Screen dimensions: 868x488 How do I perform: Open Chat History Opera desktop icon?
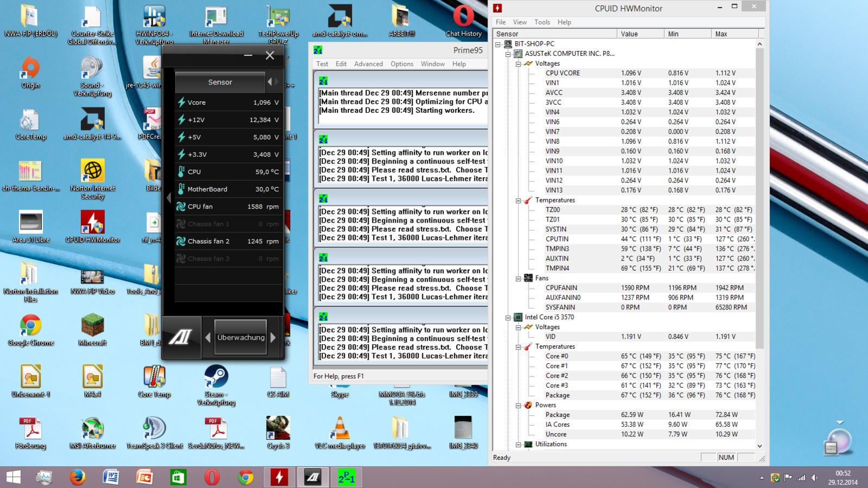pyautogui.click(x=464, y=21)
